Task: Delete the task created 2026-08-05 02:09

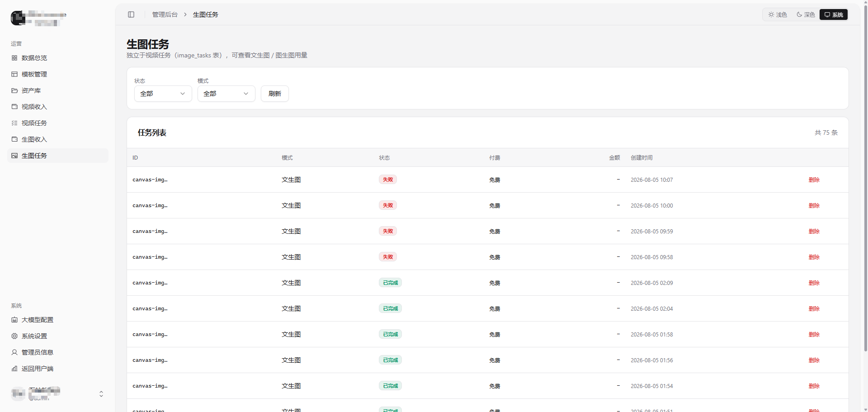Action: click(x=814, y=283)
